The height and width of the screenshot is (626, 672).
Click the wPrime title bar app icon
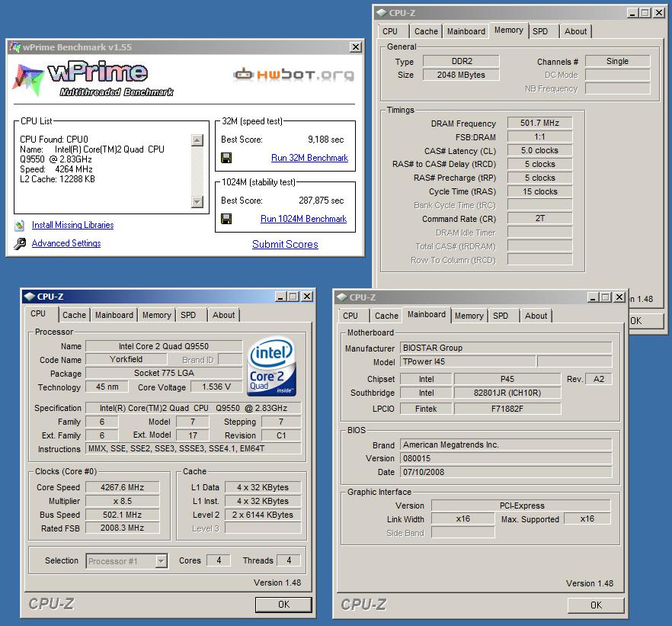(x=15, y=47)
